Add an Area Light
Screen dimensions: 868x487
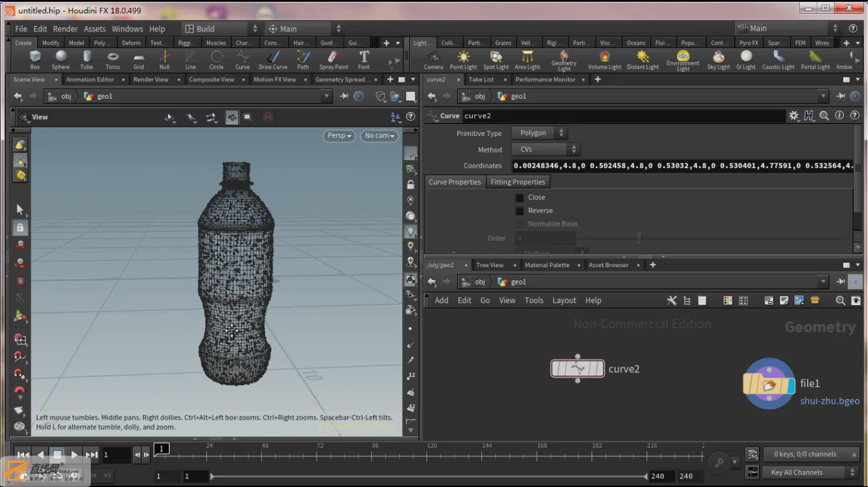click(527, 59)
